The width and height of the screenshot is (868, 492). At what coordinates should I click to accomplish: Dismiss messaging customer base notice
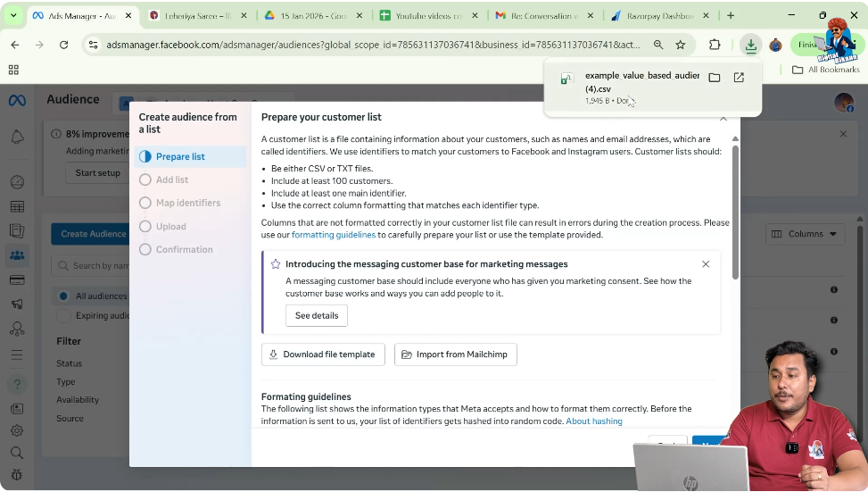click(706, 264)
